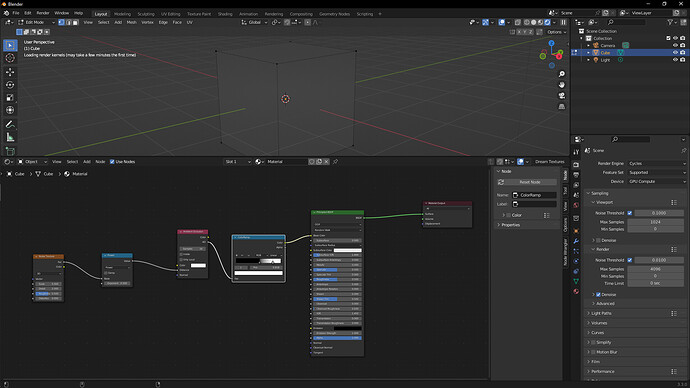The image size is (690, 388).
Task: Open Feature Set dropdown
Action: click(657, 172)
